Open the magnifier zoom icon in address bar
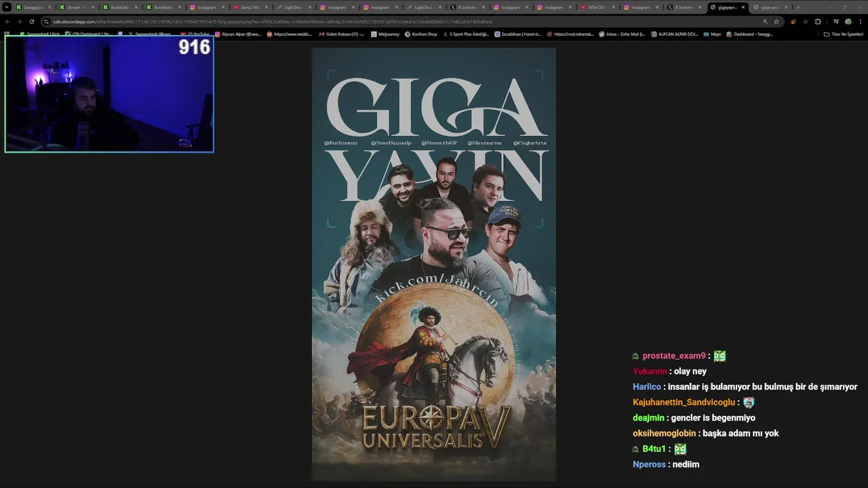This screenshot has height=488, width=868. (766, 22)
